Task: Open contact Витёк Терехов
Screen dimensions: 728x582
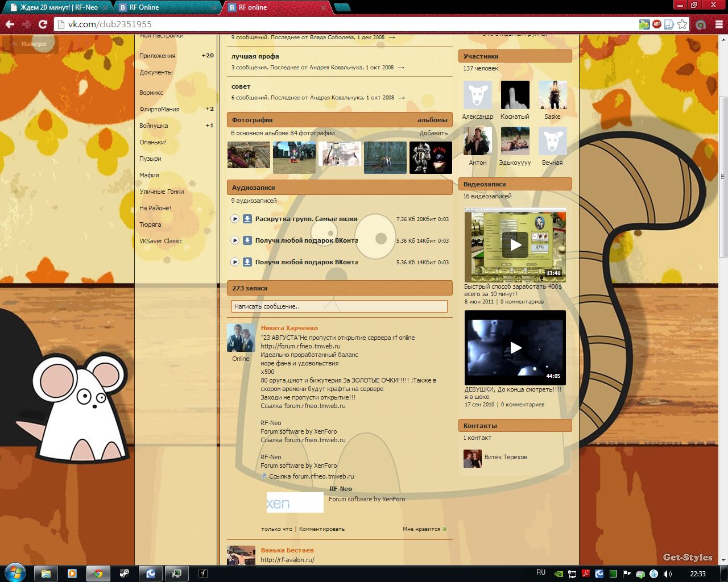Action: coord(506,457)
